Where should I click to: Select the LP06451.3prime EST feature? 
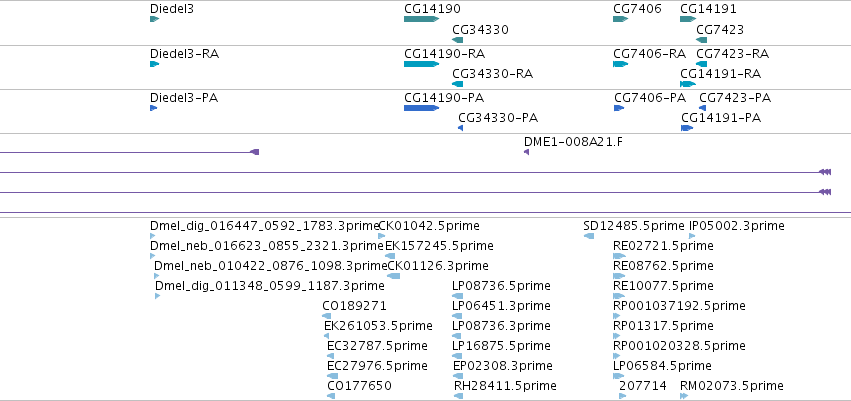tap(457, 316)
